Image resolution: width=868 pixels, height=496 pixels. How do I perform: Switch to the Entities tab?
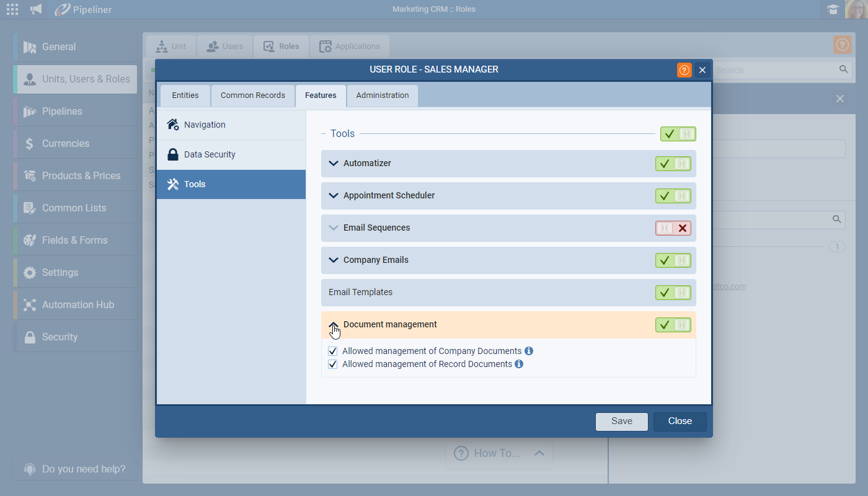tap(185, 95)
